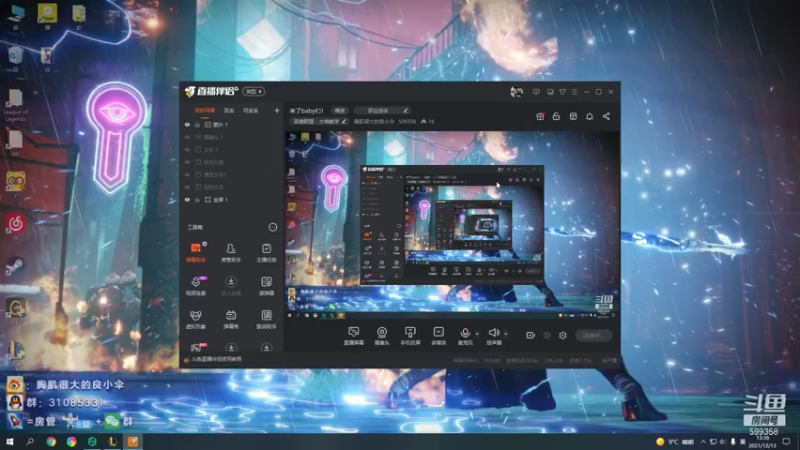
Task: Open the 歌词助手 tool
Action: pos(266,319)
